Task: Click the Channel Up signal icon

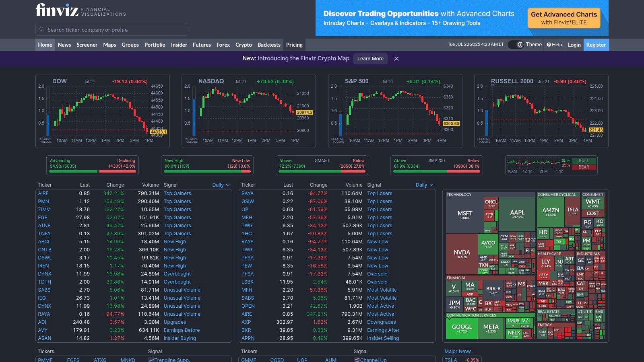Action: (x=357, y=360)
